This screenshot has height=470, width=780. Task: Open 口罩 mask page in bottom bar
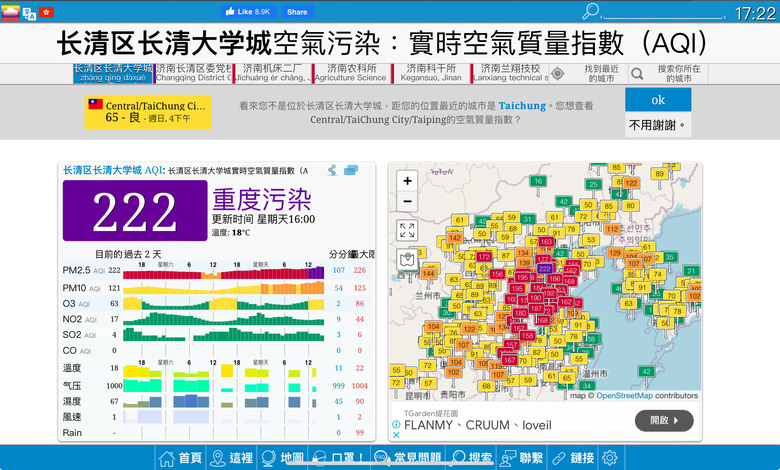point(338,458)
